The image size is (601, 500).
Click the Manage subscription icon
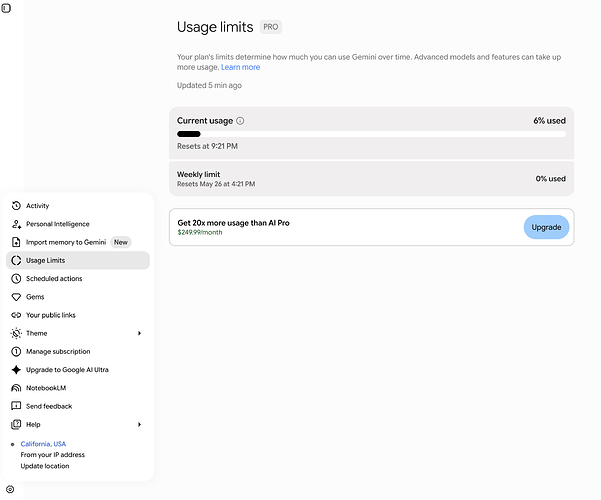pos(16,351)
